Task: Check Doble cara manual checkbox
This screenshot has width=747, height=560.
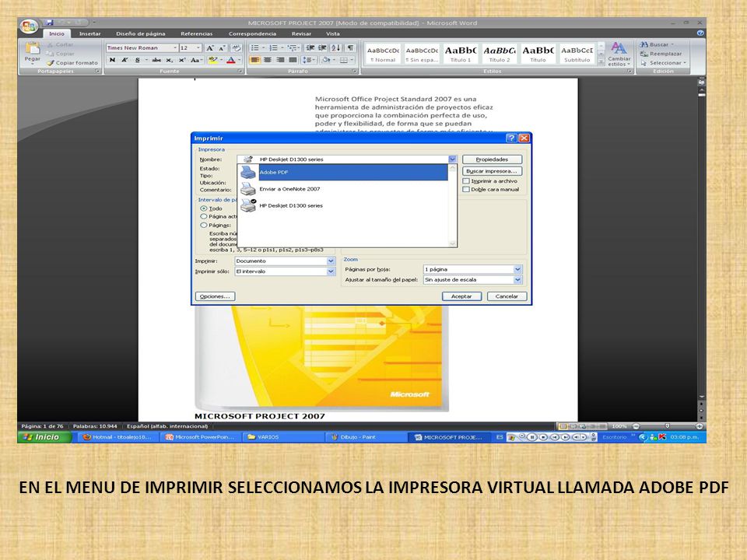Action: pos(466,190)
